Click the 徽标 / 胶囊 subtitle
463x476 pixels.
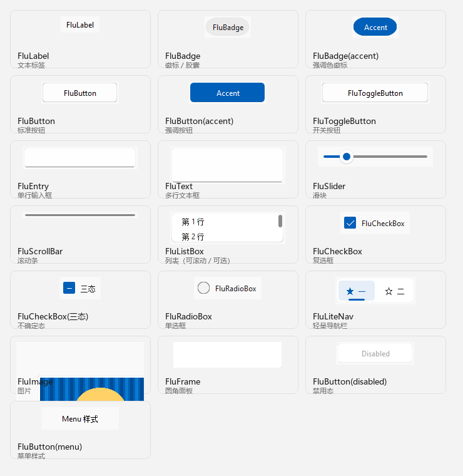tap(182, 65)
